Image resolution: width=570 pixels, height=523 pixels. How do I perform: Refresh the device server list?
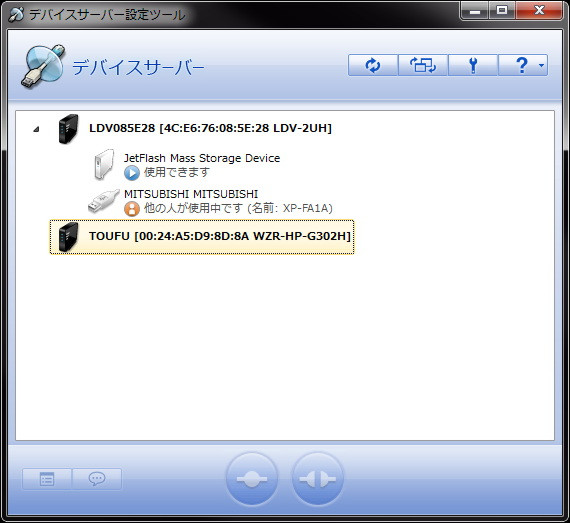[x=373, y=65]
